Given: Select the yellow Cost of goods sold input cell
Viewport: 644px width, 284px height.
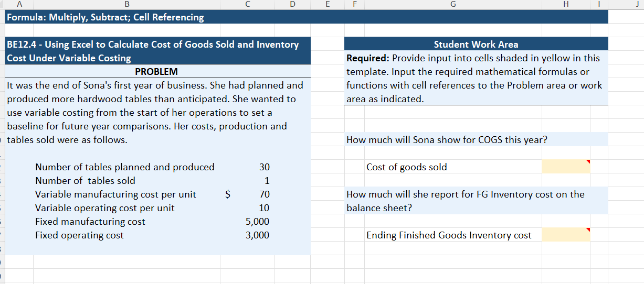Looking at the screenshot, I should pos(566,167).
